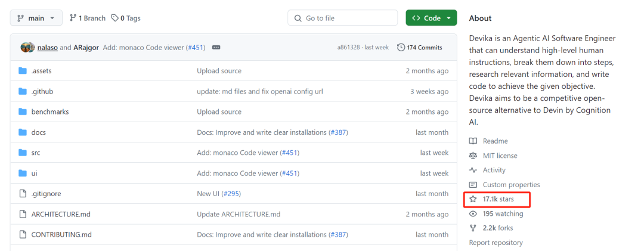
Task: Click the Custom properties note icon
Action: 473,185
